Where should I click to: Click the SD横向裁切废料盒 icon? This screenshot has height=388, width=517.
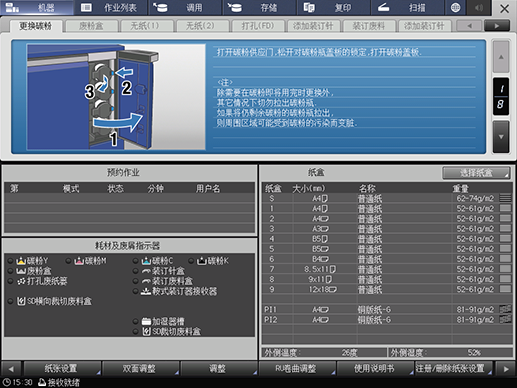point(21,301)
